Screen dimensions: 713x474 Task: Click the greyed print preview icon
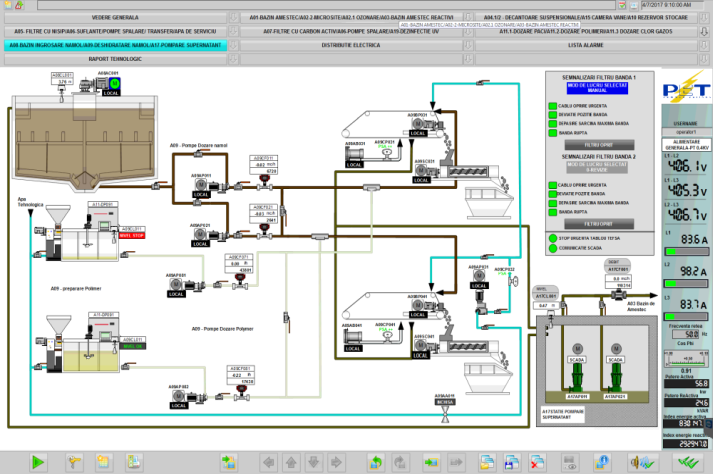(x=569, y=463)
